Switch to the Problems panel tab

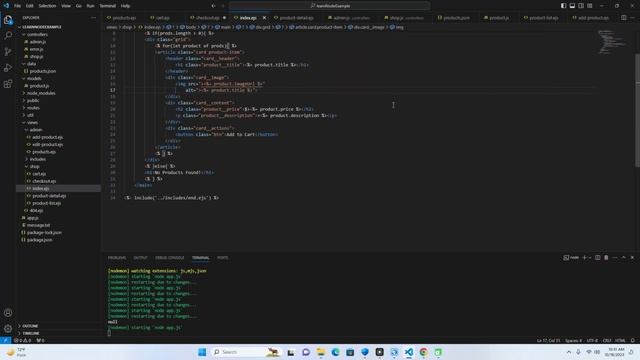pos(117,258)
